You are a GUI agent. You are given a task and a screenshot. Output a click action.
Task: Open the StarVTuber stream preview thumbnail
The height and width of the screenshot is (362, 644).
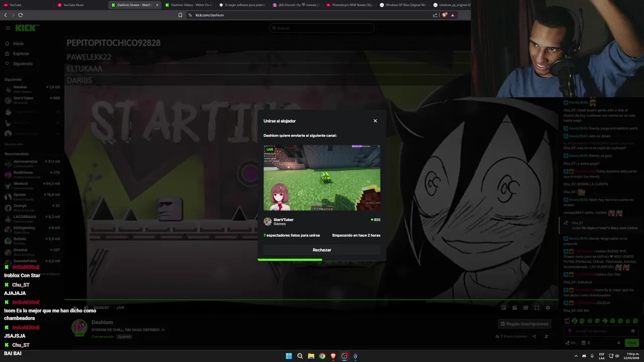[x=322, y=178]
